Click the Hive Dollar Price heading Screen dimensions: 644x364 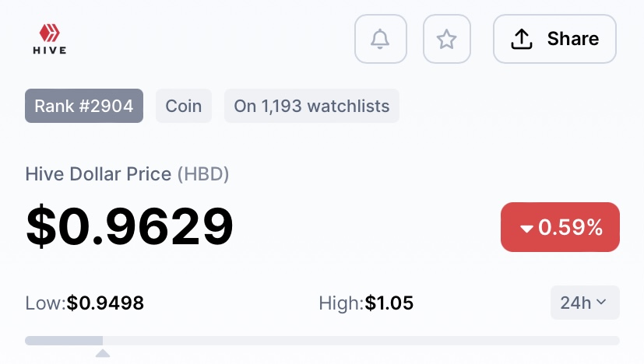coord(98,174)
